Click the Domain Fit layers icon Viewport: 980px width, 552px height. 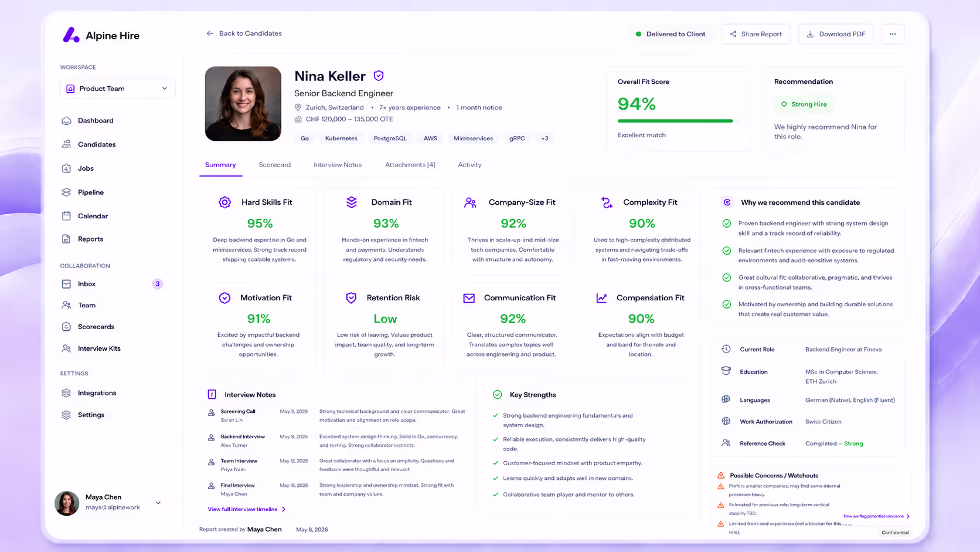pyautogui.click(x=352, y=202)
